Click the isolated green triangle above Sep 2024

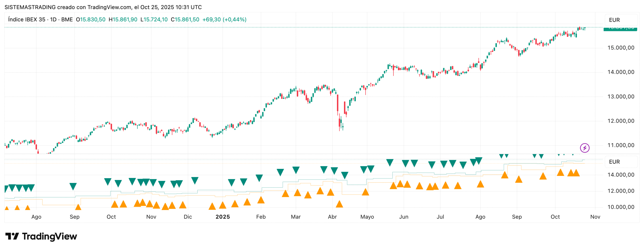73,186
